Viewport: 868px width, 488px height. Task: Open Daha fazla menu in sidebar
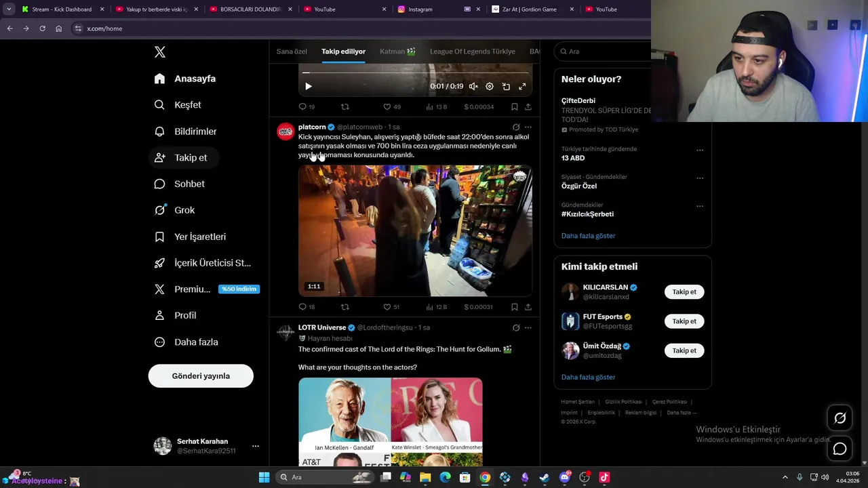[186, 342]
